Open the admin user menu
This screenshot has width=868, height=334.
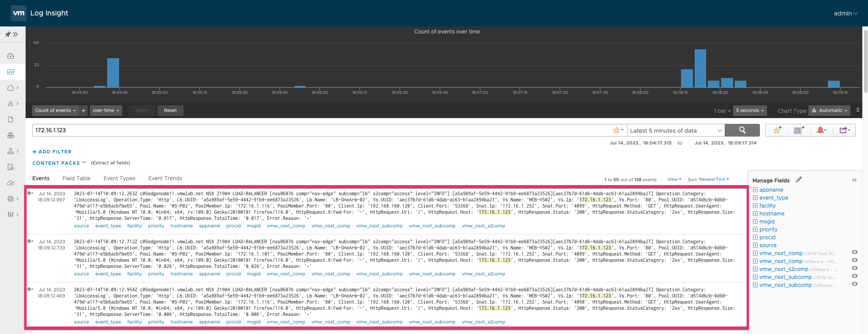[x=846, y=13]
